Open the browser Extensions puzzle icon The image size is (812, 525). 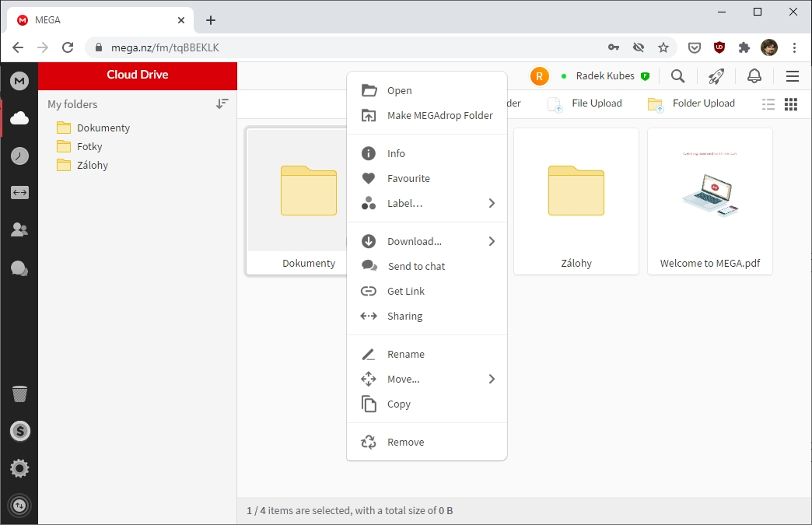[x=744, y=47]
